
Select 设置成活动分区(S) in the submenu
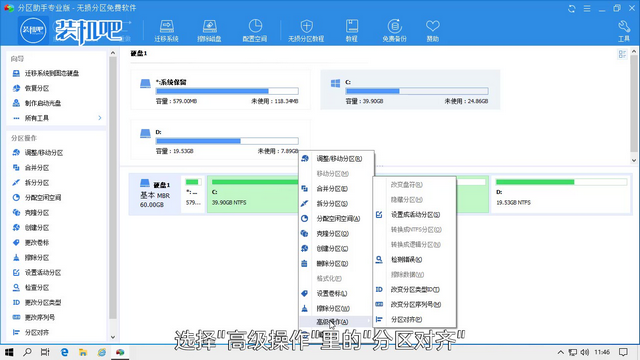(415, 214)
